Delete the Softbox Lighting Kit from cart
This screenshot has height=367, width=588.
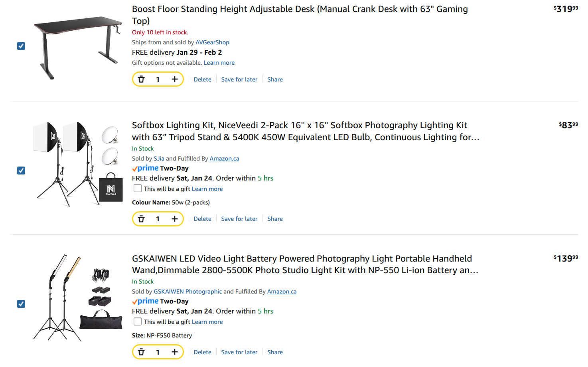(202, 219)
